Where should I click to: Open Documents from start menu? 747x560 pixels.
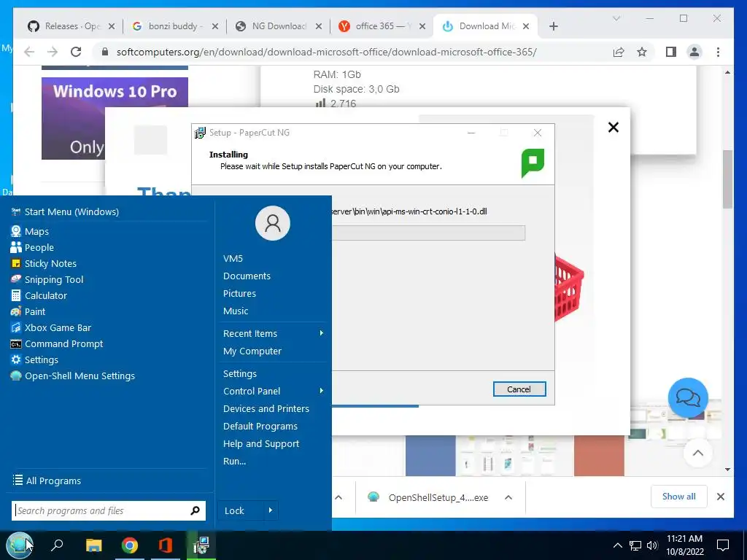247,276
